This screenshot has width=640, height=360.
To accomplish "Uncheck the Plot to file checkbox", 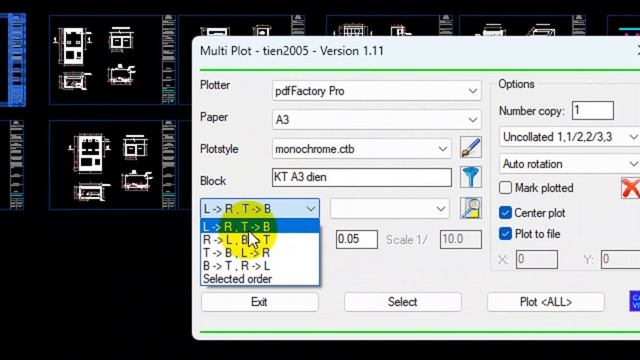I will point(505,234).
